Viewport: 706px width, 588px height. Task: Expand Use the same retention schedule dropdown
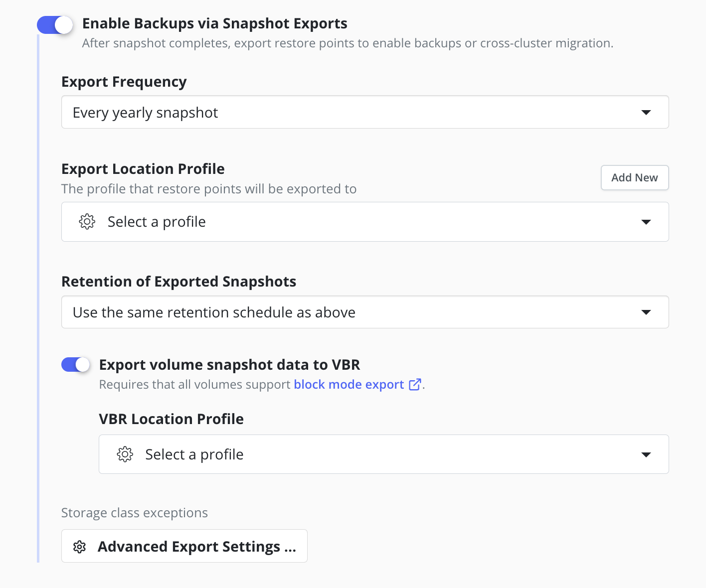point(365,312)
